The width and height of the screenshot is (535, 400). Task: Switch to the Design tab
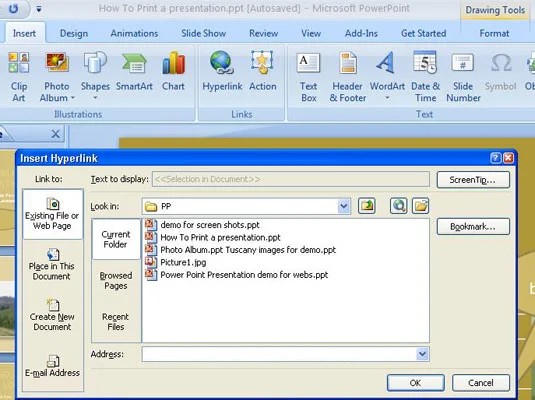(74, 33)
